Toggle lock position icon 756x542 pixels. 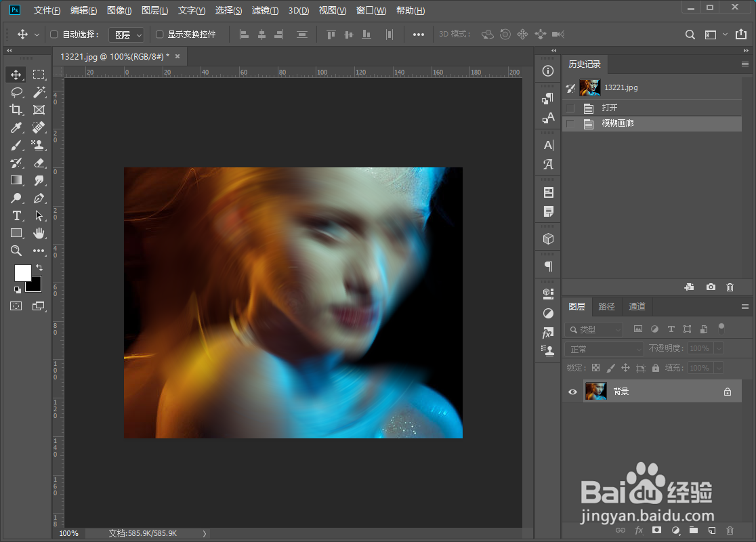(x=625, y=368)
